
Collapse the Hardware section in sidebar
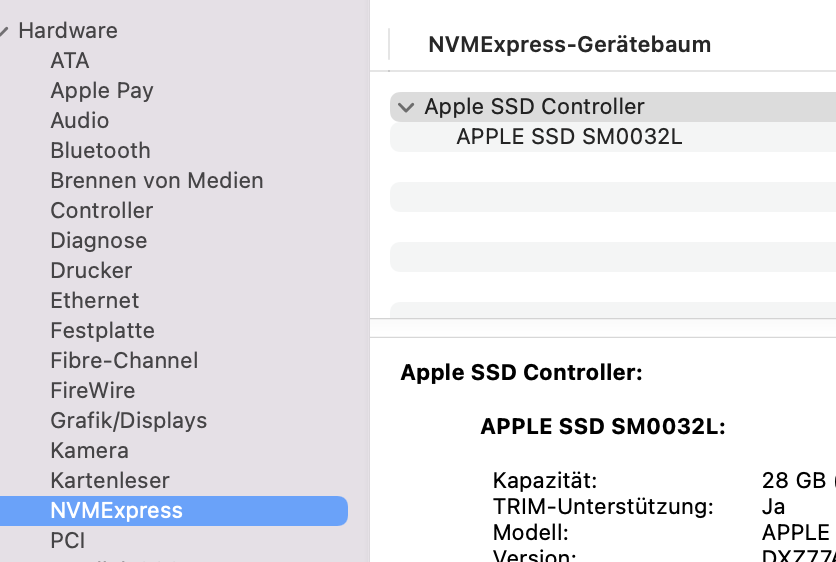point(5,31)
